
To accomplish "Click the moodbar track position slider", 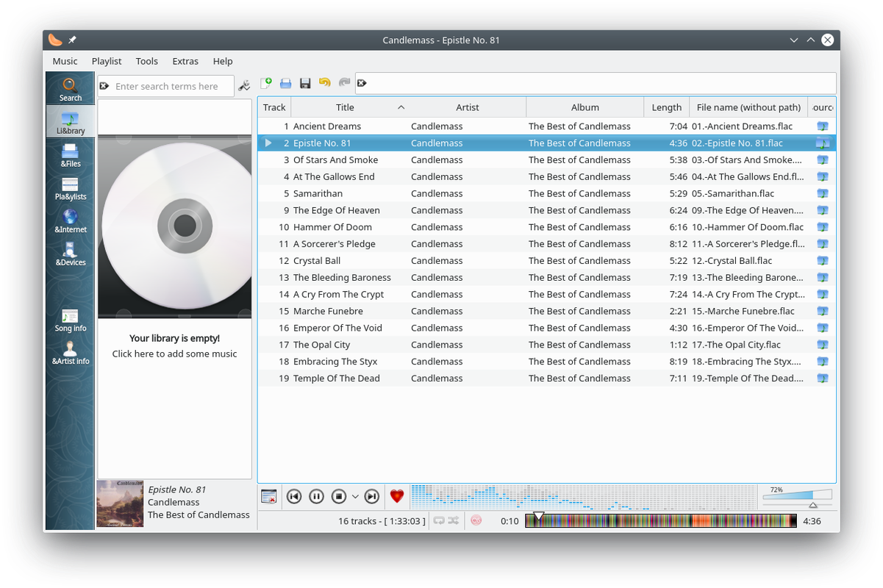I will click(660, 520).
